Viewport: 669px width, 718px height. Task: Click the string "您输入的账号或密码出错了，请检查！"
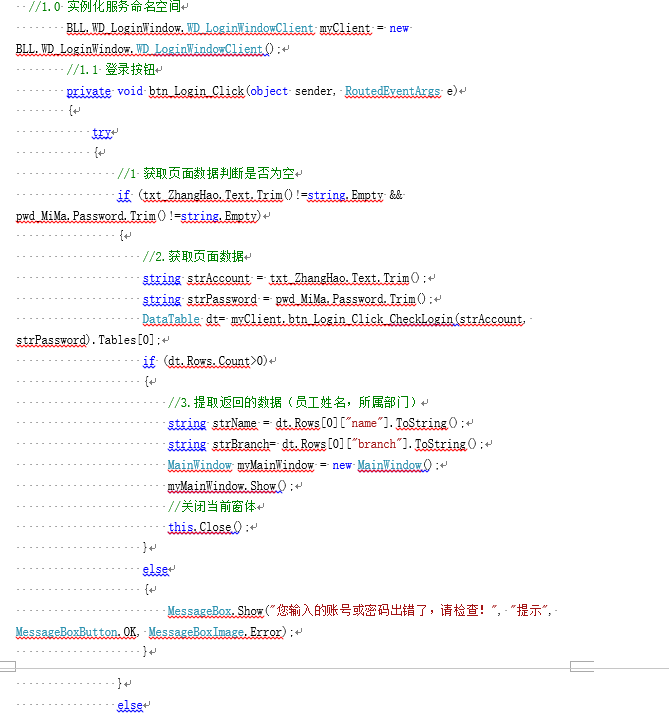382,610
